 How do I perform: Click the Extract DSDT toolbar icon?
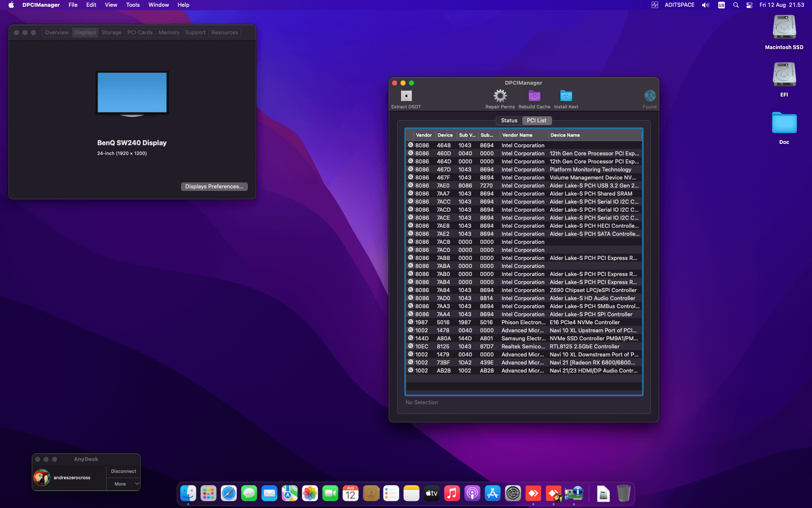pos(406,96)
